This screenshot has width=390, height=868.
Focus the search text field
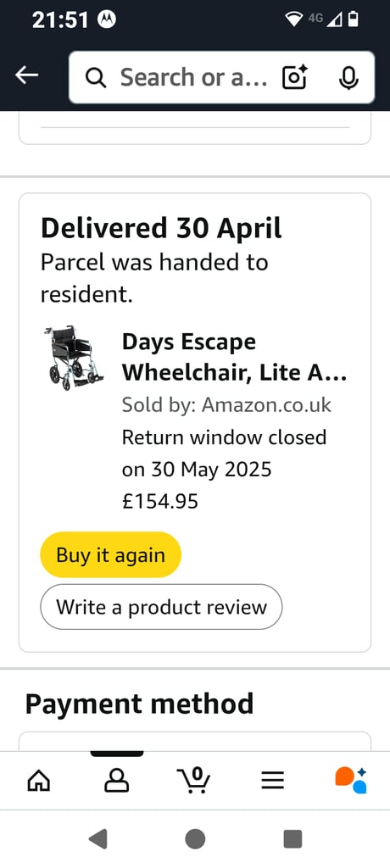[194, 77]
